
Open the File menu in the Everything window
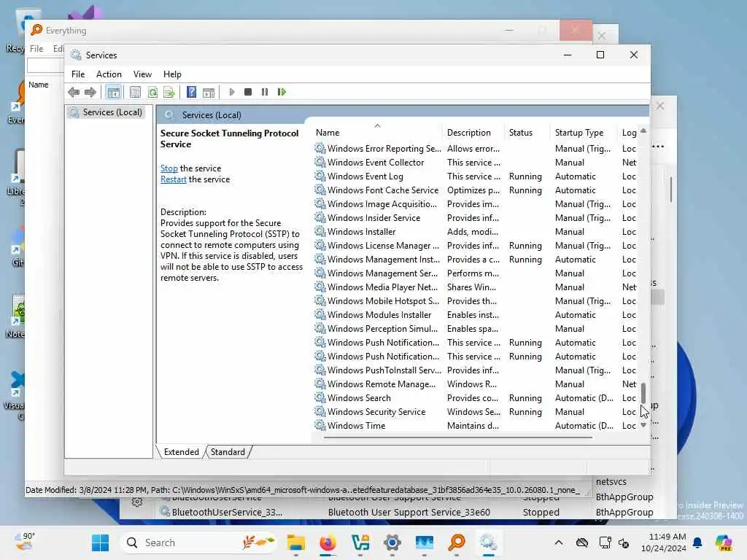[x=36, y=49]
